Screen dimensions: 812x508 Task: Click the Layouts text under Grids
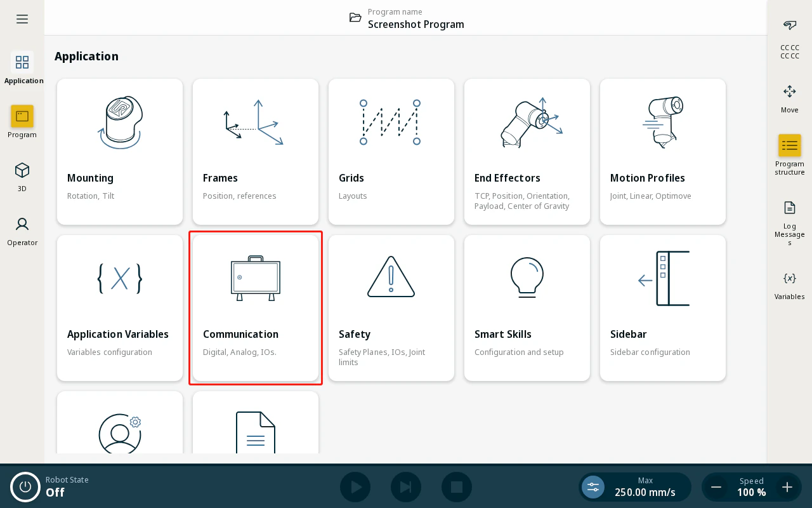click(353, 196)
